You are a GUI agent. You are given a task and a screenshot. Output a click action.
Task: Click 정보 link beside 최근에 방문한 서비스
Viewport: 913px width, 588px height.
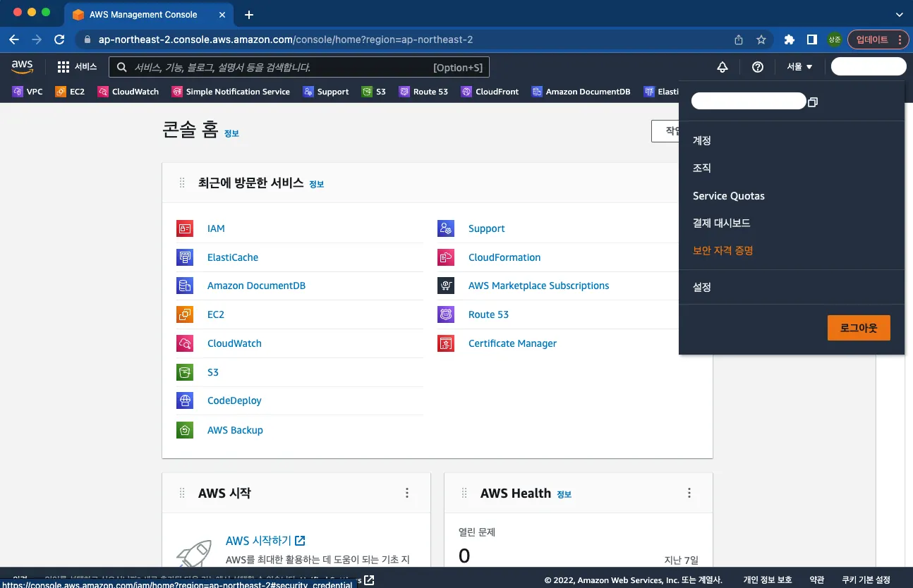pos(317,184)
